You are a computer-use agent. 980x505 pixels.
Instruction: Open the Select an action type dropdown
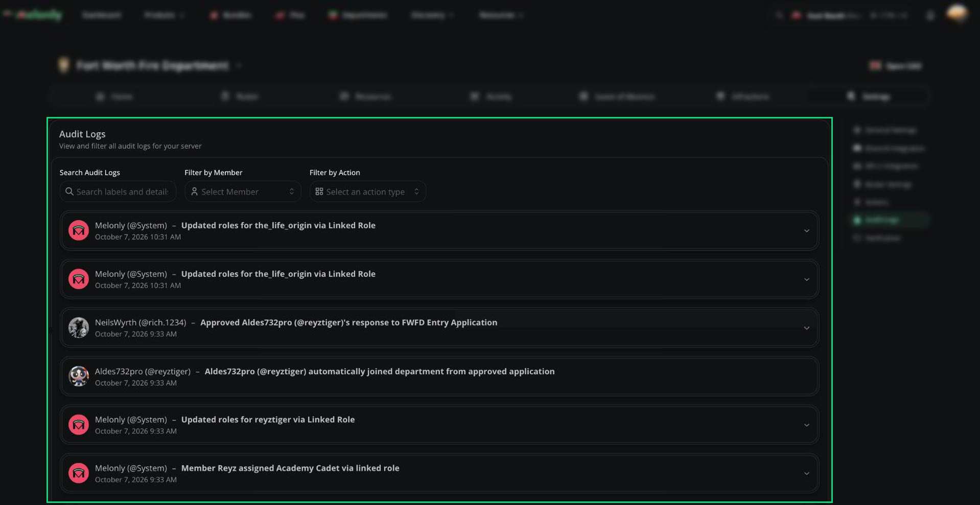(368, 191)
